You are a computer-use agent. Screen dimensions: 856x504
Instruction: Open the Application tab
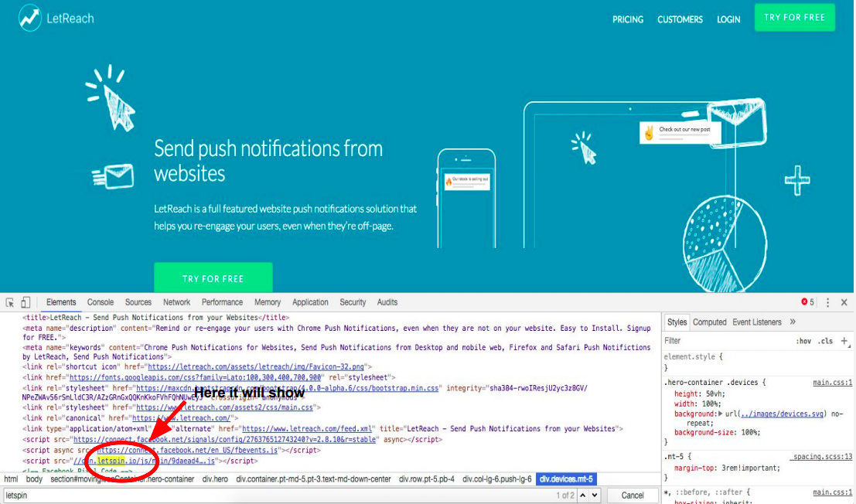(x=310, y=302)
